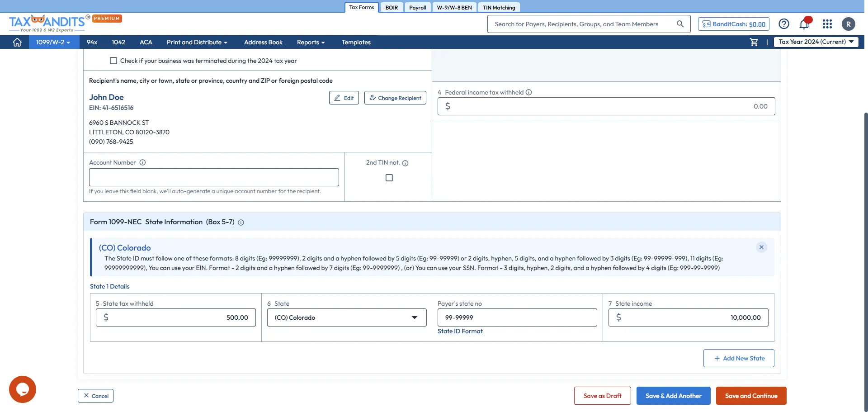
Task: Click Save and Continue
Action: (751, 396)
